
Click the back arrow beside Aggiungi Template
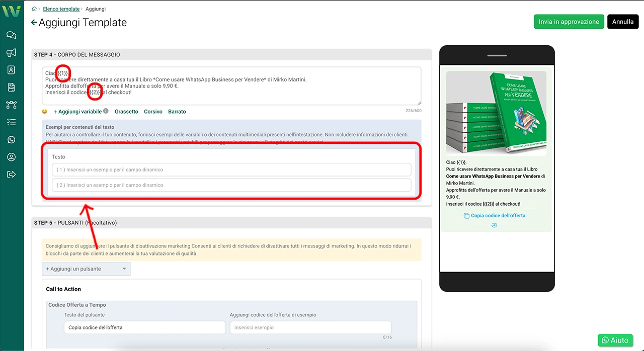click(x=34, y=23)
